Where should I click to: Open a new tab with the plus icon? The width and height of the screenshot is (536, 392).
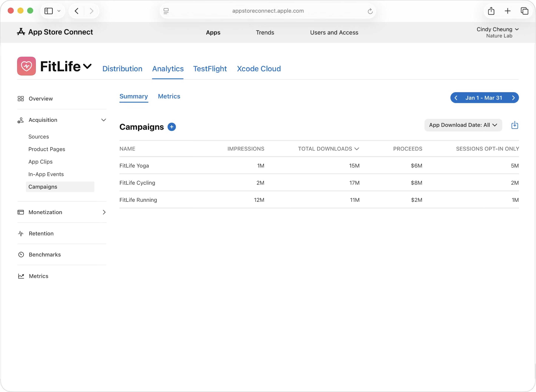508,11
